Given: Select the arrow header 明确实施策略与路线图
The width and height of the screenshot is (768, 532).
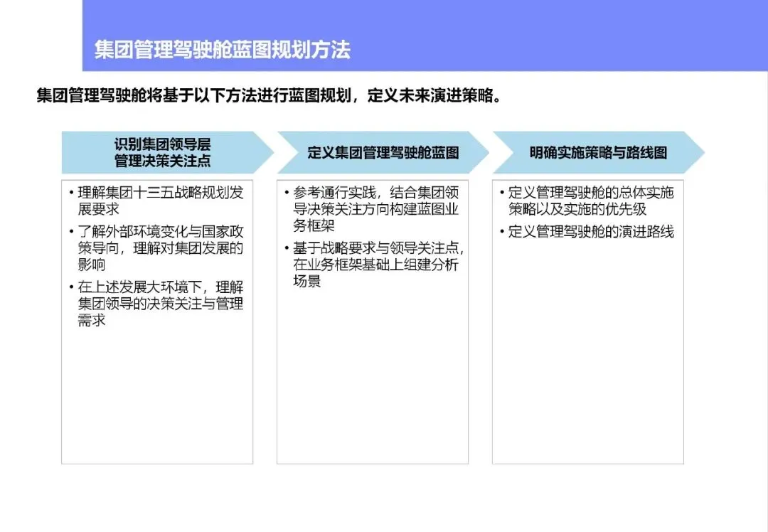Looking at the screenshot, I should (x=598, y=152).
